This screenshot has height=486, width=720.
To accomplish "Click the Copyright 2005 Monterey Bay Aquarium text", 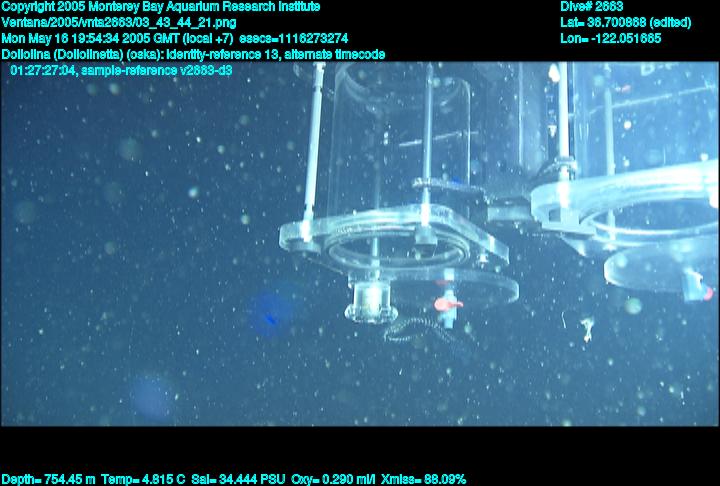I will point(161,7).
